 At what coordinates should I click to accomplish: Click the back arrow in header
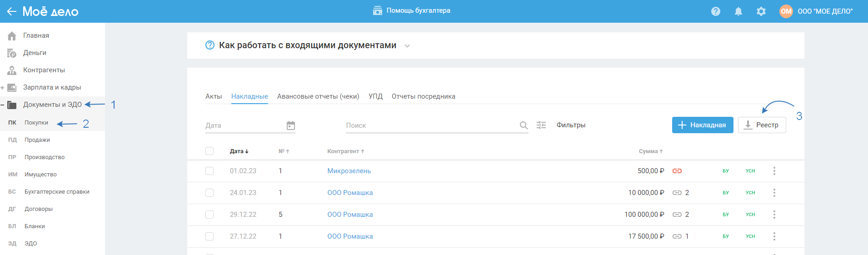(11, 11)
